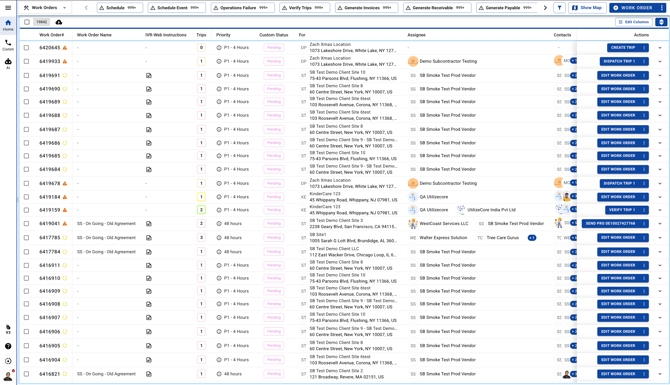Toggle the select-all checkbox
The image size is (670, 385).
27,22
